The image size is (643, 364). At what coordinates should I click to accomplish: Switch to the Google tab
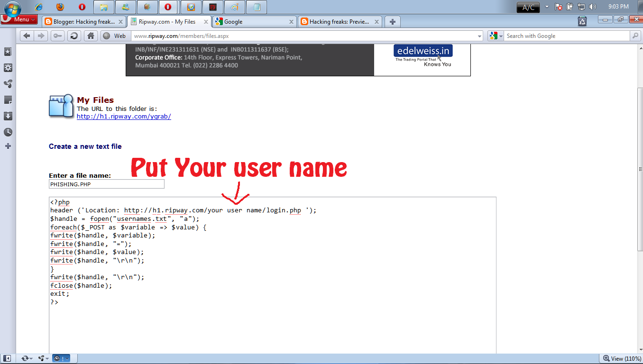pyautogui.click(x=255, y=21)
